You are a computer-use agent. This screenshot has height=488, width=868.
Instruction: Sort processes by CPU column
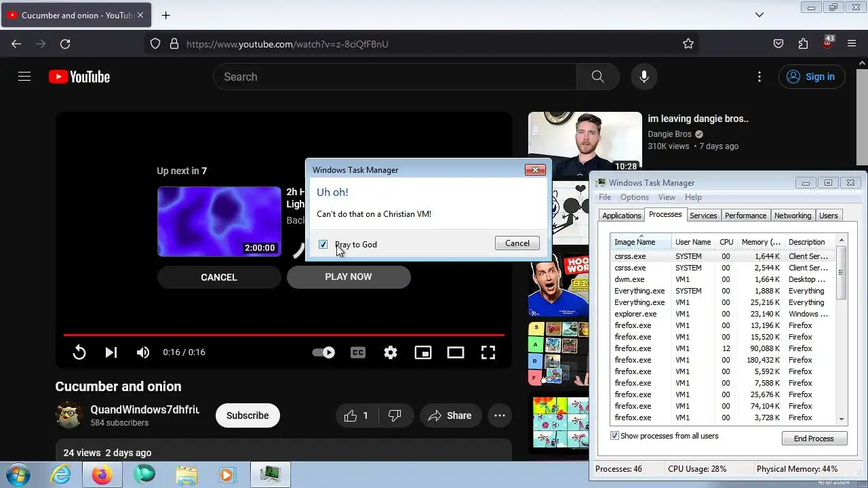click(726, 242)
